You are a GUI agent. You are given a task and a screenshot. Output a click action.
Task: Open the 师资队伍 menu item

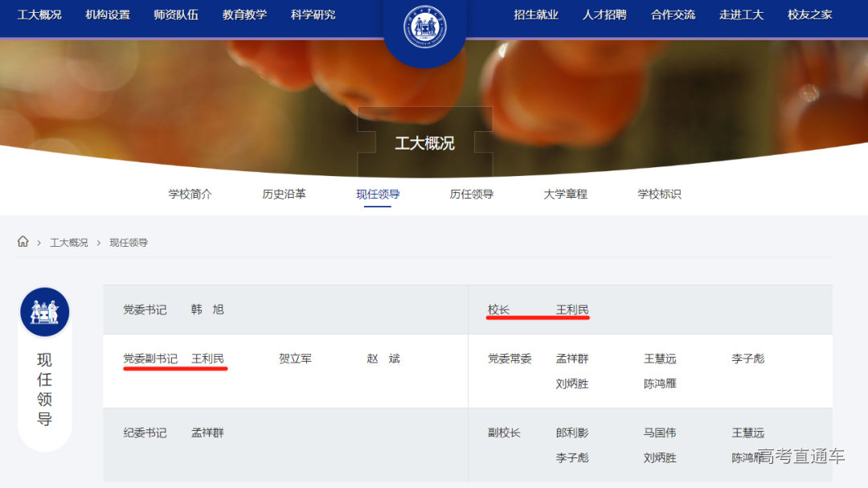coord(176,14)
